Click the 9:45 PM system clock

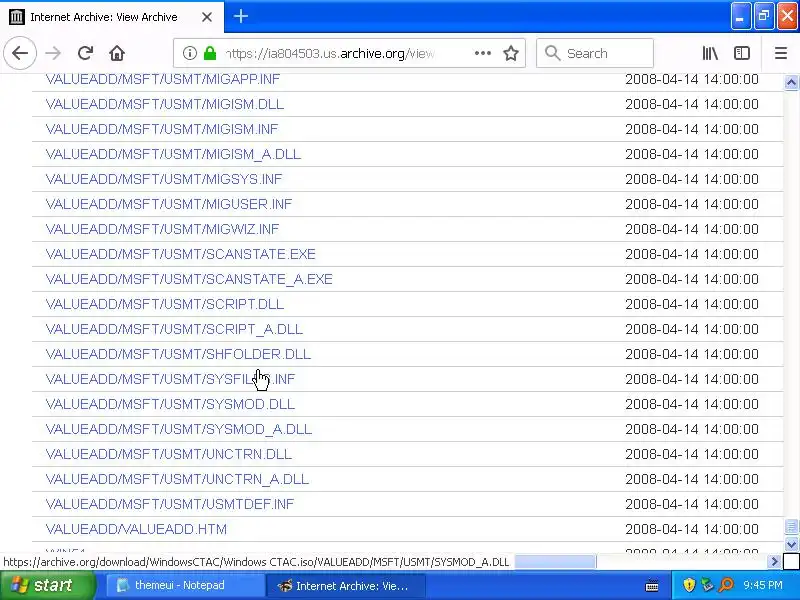[763, 585]
